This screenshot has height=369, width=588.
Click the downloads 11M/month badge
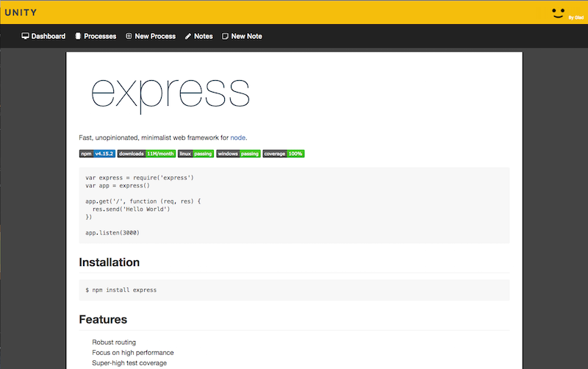146,154
